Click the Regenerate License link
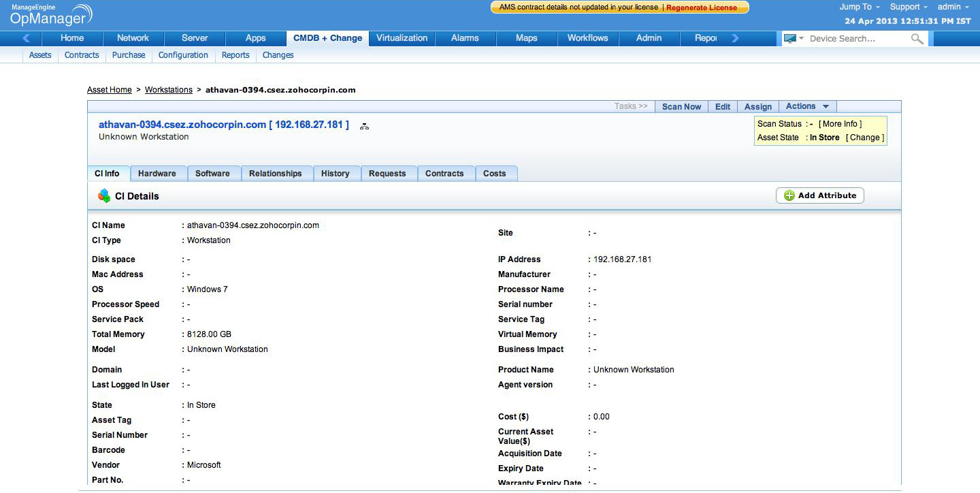Screen dimensions: 980x493 702,7
